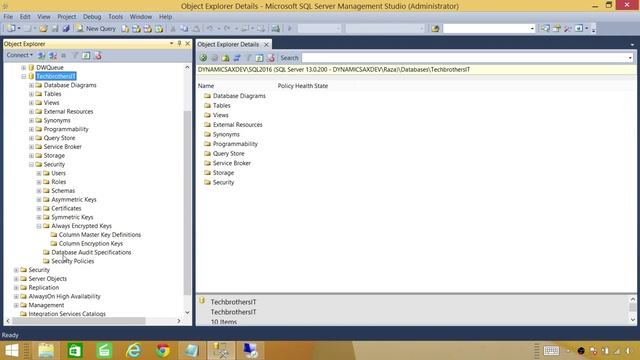Open the Solution Explorer icon in right toolbar
The height and width of the screenshot is (360, 640).
tap(545, 28)
